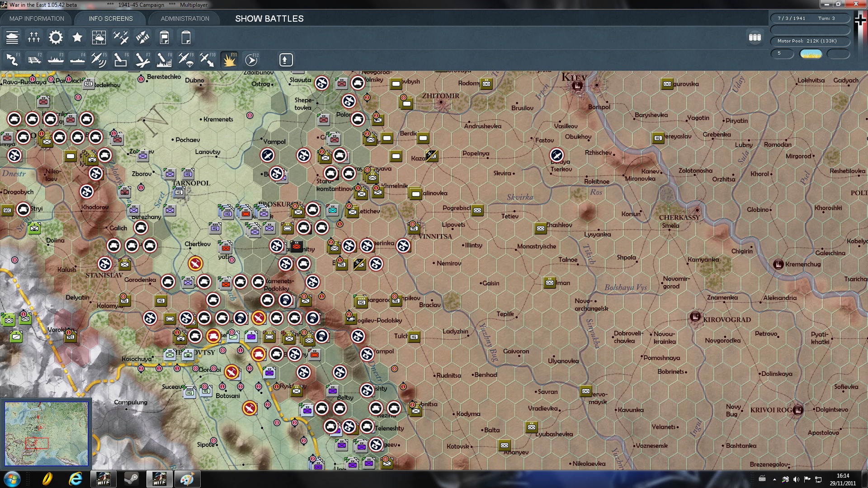
Task: Select the F8 bomb city mode
Action: [164, 60]
